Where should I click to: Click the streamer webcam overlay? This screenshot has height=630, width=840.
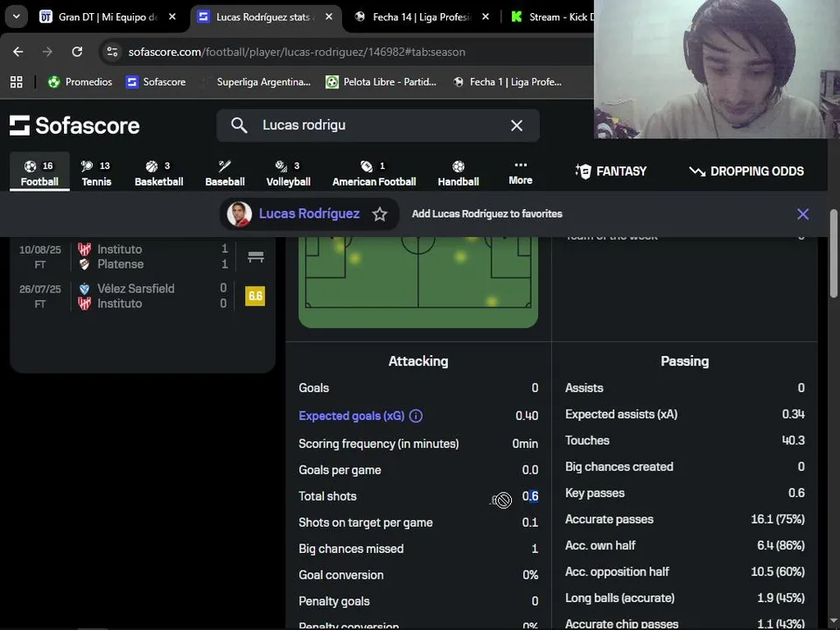(x=717, y=69)
